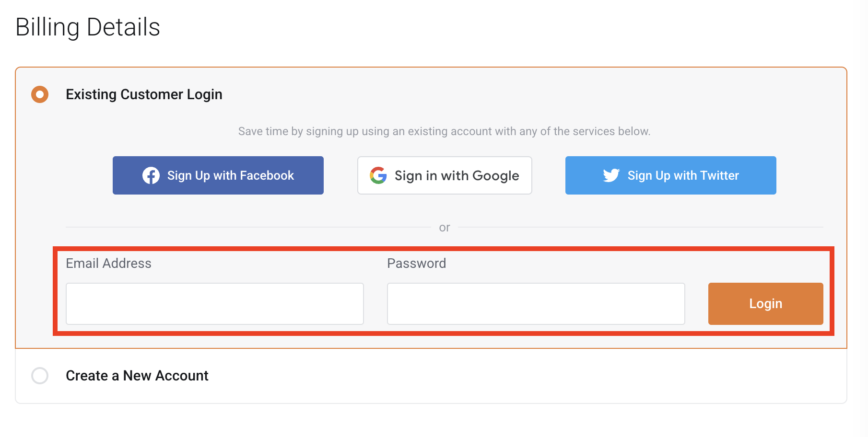Click the "Email Address" field label
The image size is (868, 437).
coord(108,263)
